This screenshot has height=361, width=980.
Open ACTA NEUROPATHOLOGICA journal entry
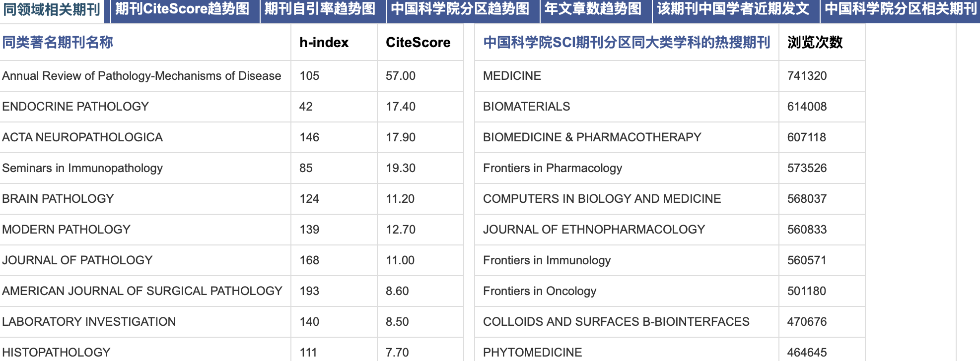click(82, 137)
